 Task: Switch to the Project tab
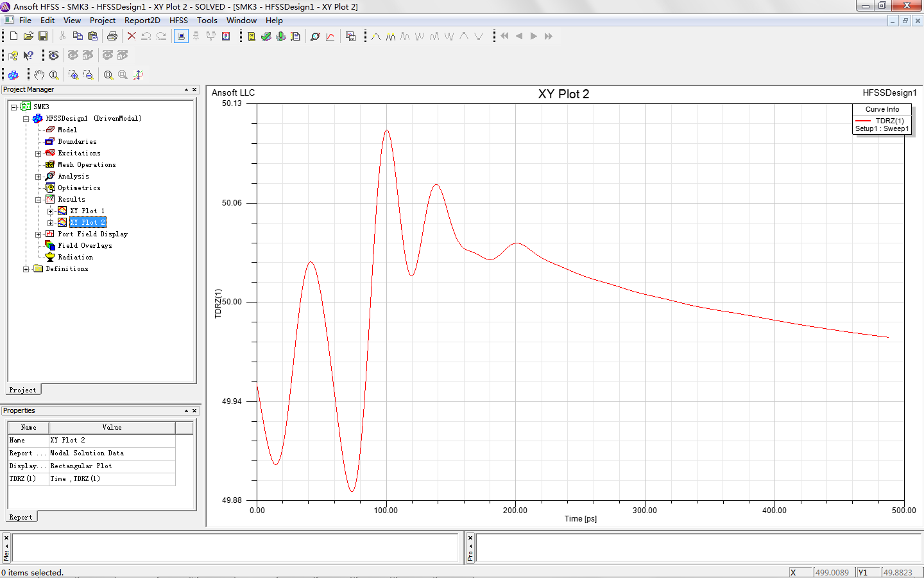tap(23, 390)
